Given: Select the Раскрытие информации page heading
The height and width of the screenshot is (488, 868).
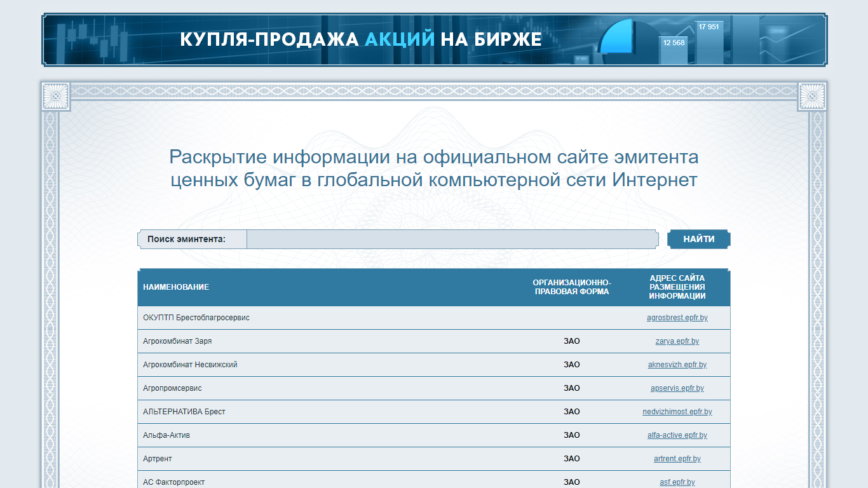Looking at the screenshot, I should (x=434, y=168).
